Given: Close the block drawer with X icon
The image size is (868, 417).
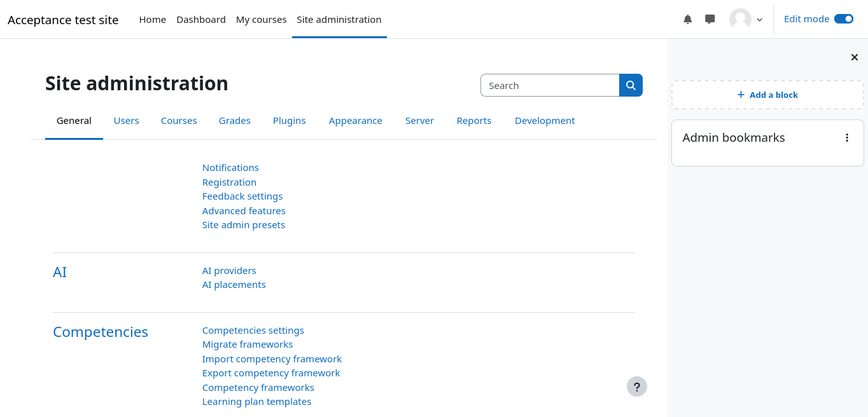Looking at the screenshot, I should [855, 57].
